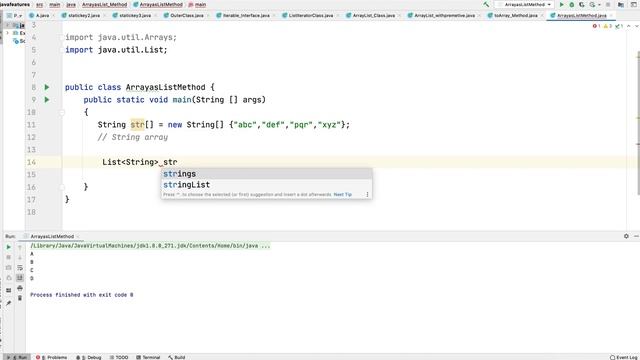
Task: Run with coverage from the top toolbar
Action: (x=582, y=4)
